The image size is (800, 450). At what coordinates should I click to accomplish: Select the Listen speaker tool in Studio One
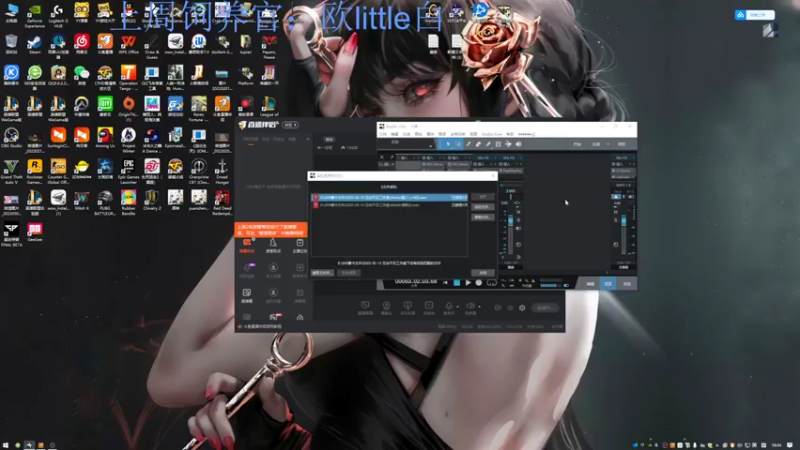[x=518, y=144]
